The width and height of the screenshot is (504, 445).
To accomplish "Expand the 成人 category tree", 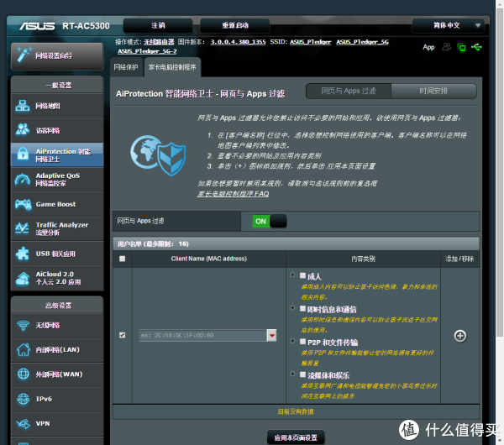I will (x=292, y=275).
